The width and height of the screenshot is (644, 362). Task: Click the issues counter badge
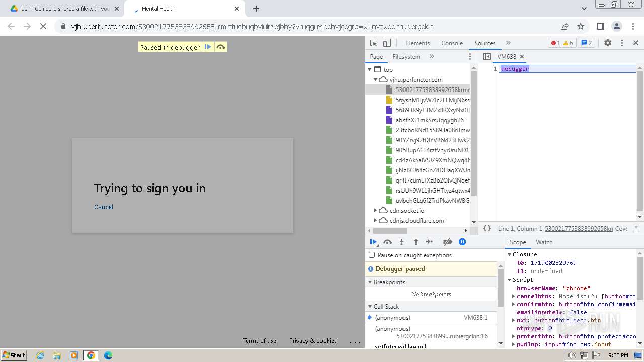coord(586,43)
